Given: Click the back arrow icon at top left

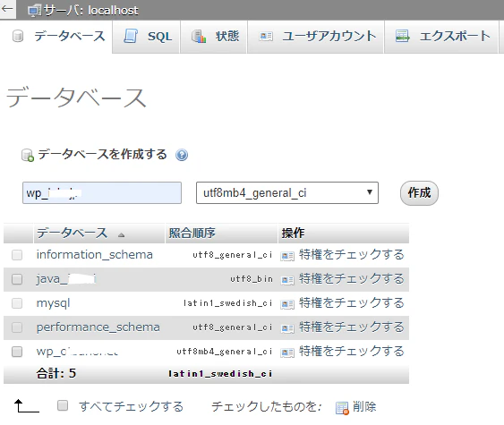Looking at the screenshot, I should point(7,9).
